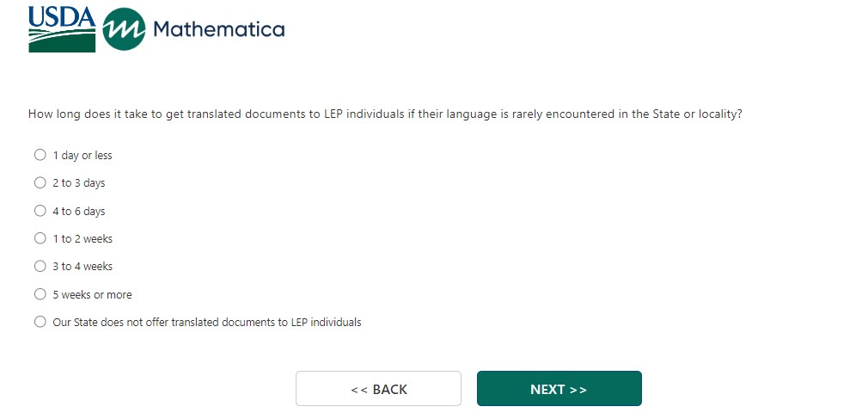
Task: Click the "5 weeks or more" label text
Action: (92, 295)
